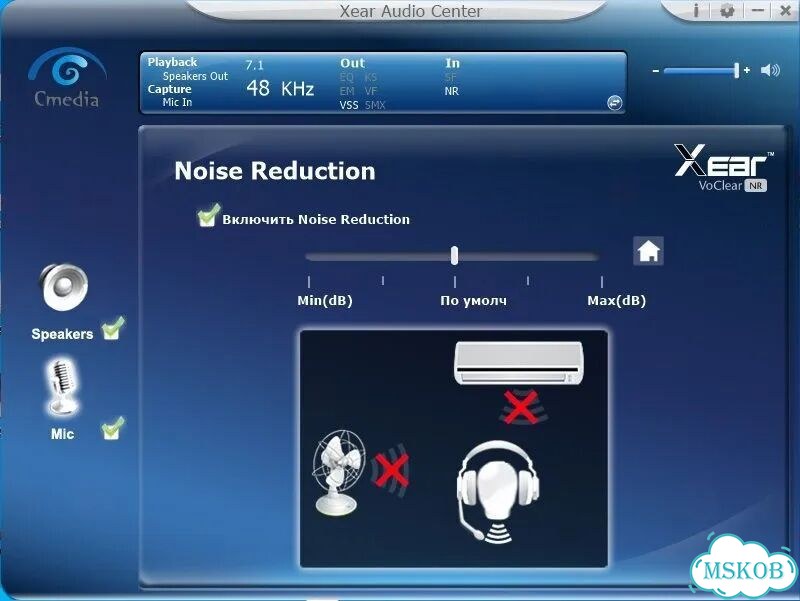The image size is (800, 601).
Task: Click the 48 KHz sample rate value
Action: pyautogui.click(x=280, y=89)
